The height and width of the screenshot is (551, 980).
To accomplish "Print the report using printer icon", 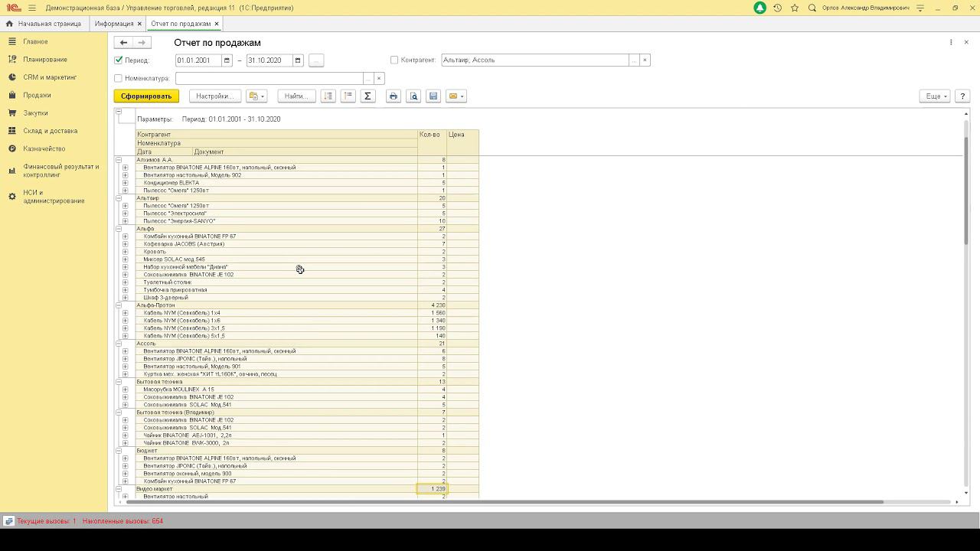I will coord(394,96).
